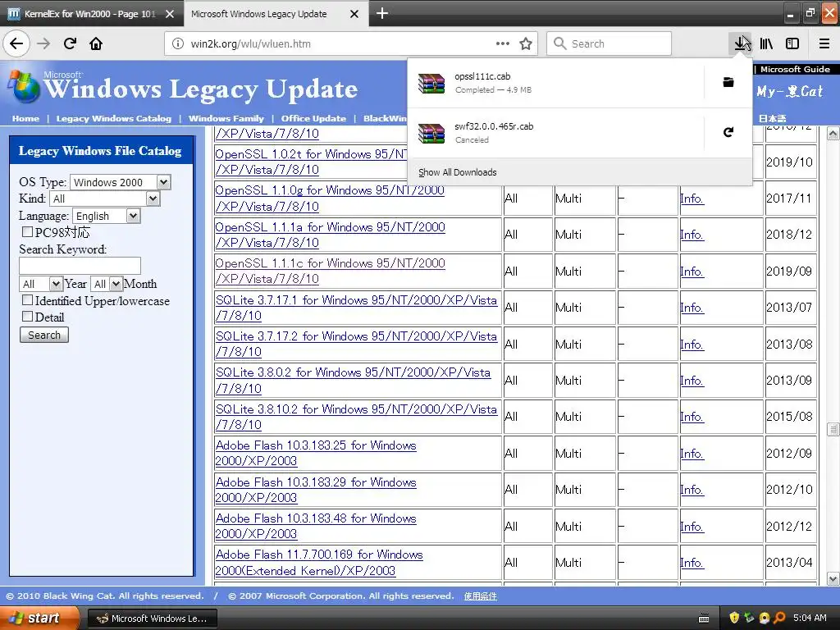Open OpenSSL 1.1.1a download link

(330, 235)
